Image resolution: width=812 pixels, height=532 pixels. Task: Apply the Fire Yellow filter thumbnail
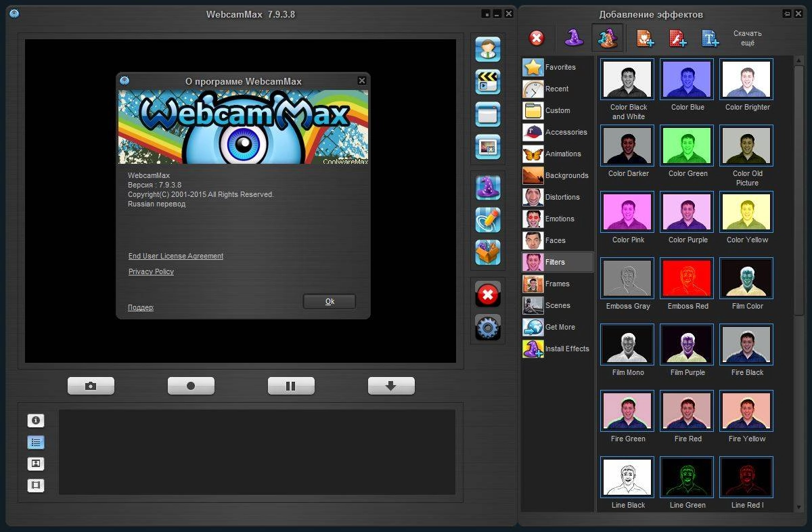click(x=747, y=411)
